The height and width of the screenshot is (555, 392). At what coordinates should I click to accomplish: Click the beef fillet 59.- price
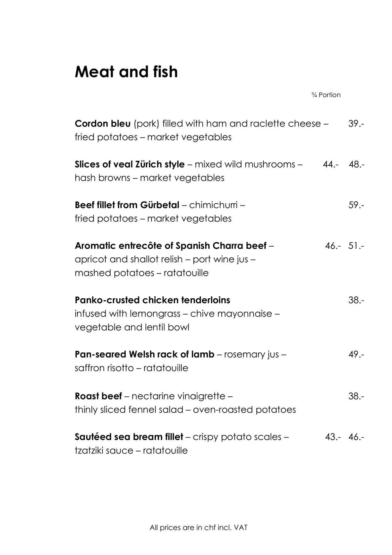tap(356, 205)
